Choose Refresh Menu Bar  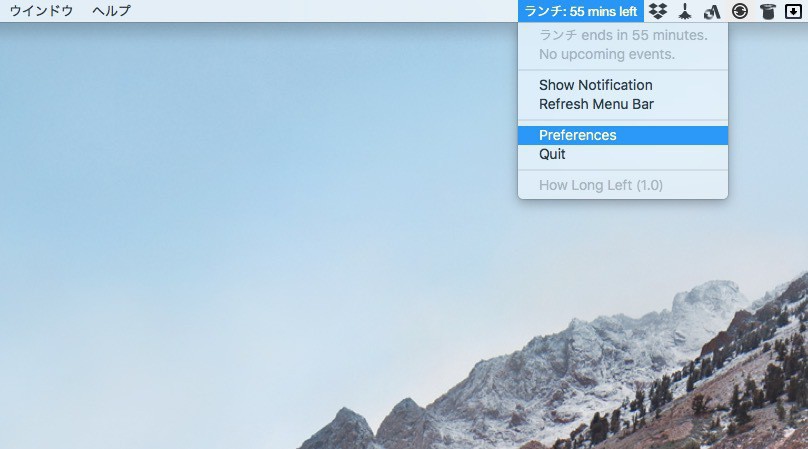click(x=623, y=104)
